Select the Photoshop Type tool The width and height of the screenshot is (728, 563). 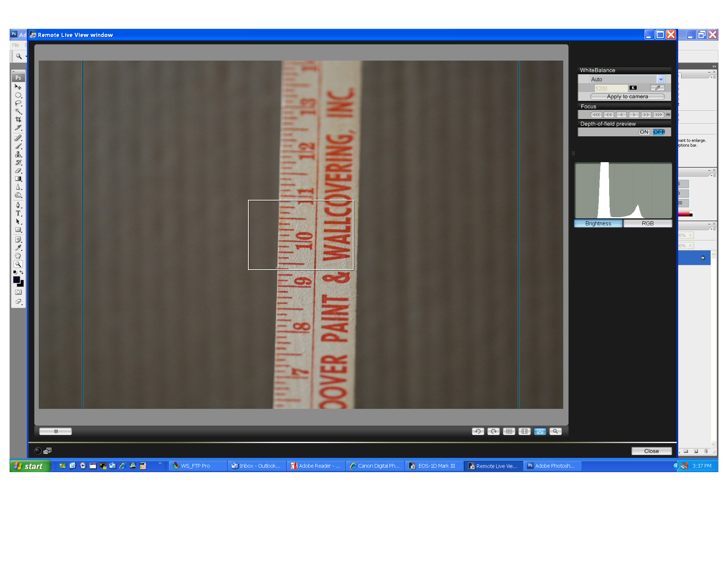pyautogui.click(x=18, y=213)
